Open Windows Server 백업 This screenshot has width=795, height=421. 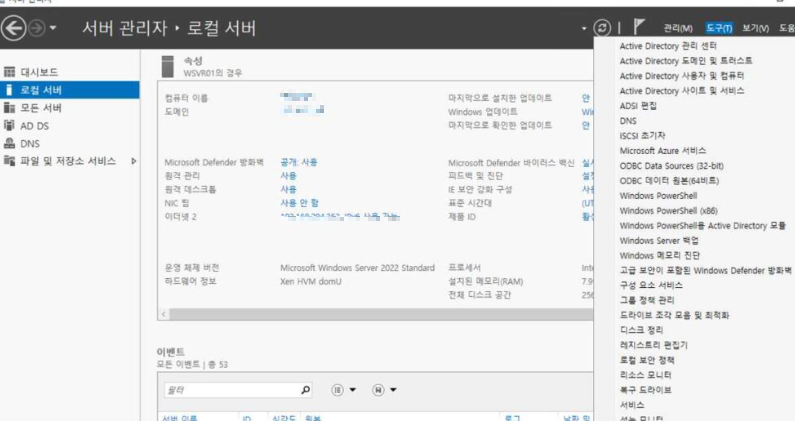tap(659, 240)
